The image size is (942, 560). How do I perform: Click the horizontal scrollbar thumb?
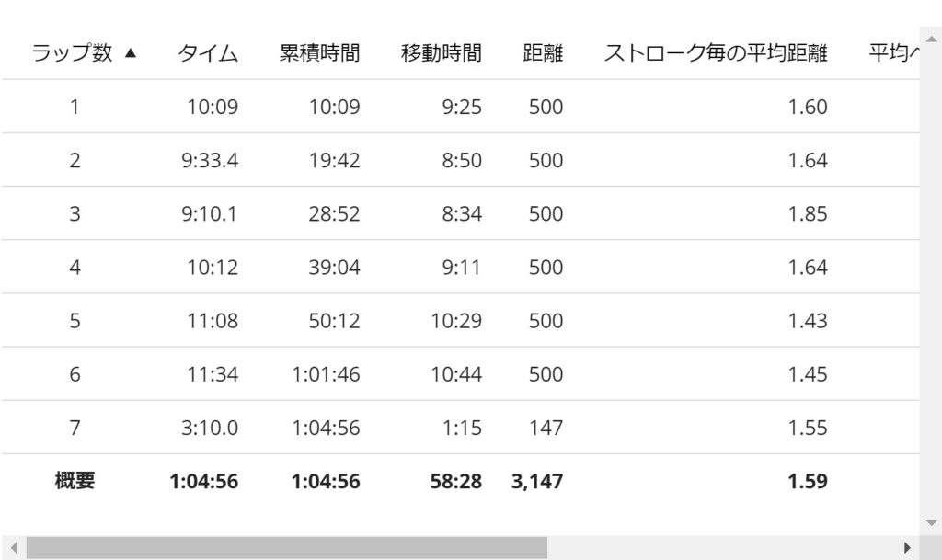[x=287, y=547]
